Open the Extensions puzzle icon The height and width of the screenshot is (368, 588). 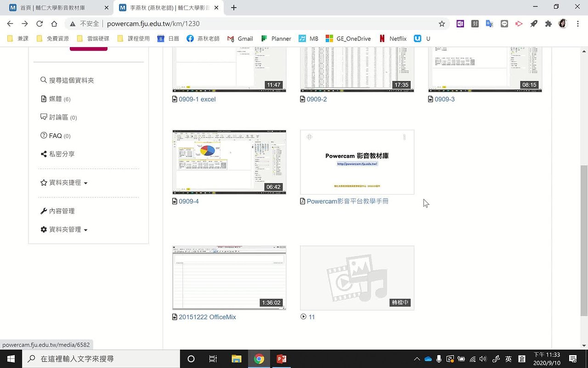click(548, 23)
